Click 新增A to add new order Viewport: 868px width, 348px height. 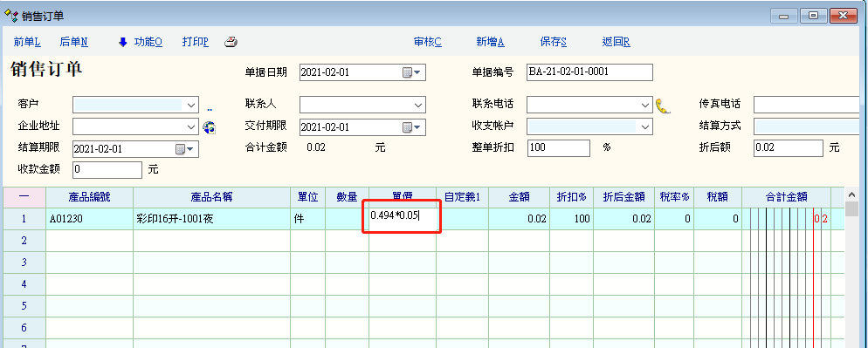(491, 42)
